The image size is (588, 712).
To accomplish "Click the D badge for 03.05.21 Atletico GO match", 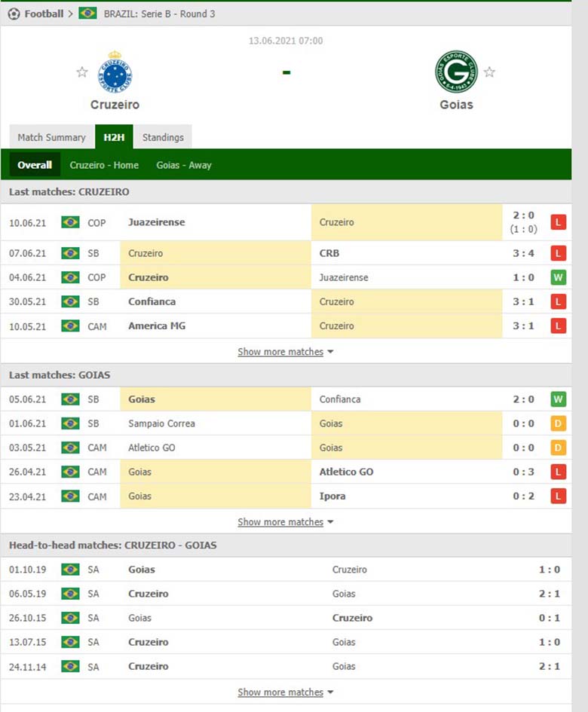I will coord(558,448).
